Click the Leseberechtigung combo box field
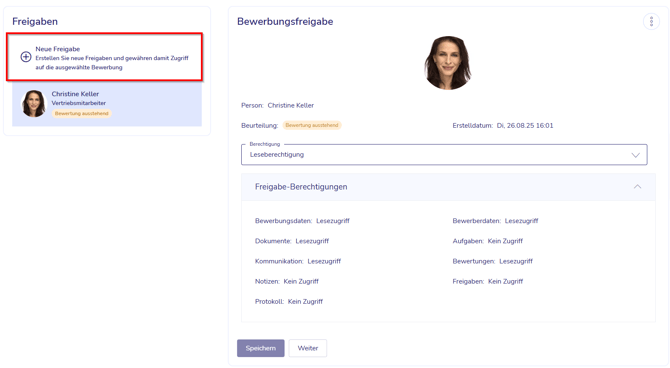Image resolution: width=670 pixels, height=368 pixels. tap(444, 154)
